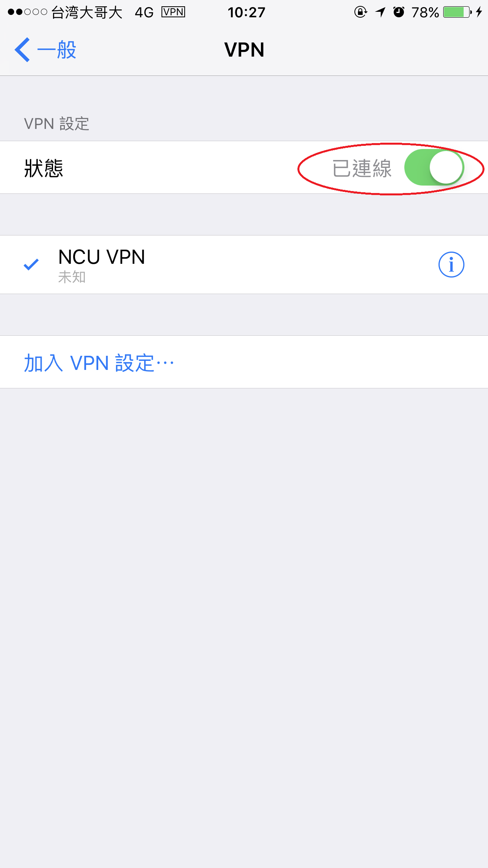Go back to 一般 settings

pos(46,50)
